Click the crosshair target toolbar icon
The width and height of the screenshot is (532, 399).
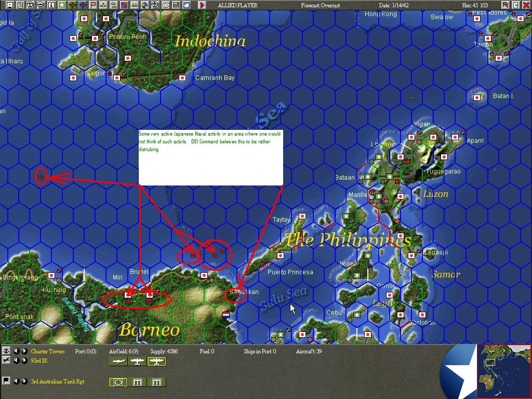pyautogui.click(x=155, y=5)
